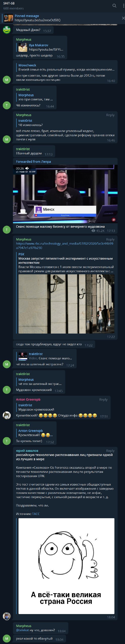Screen dimensions: 125x644
Task: Open Anton Greenspb's cat avatar
Action: (7, 415)
